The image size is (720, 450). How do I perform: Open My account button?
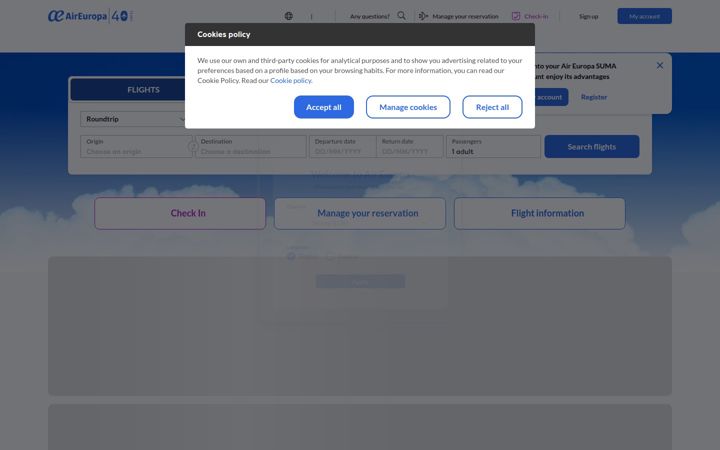click(x=644, y=16)
